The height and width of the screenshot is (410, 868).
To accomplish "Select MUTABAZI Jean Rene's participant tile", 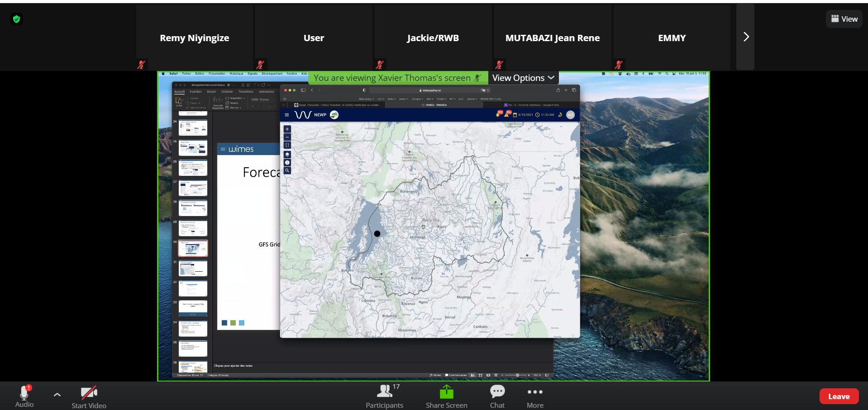I will 553,38.
